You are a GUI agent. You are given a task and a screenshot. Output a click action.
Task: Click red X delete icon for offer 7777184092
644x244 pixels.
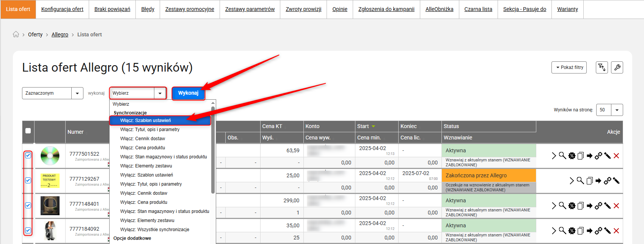point(616,231)
